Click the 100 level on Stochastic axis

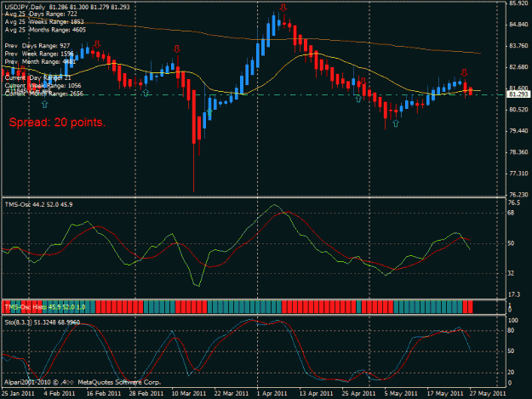[513, 321]
